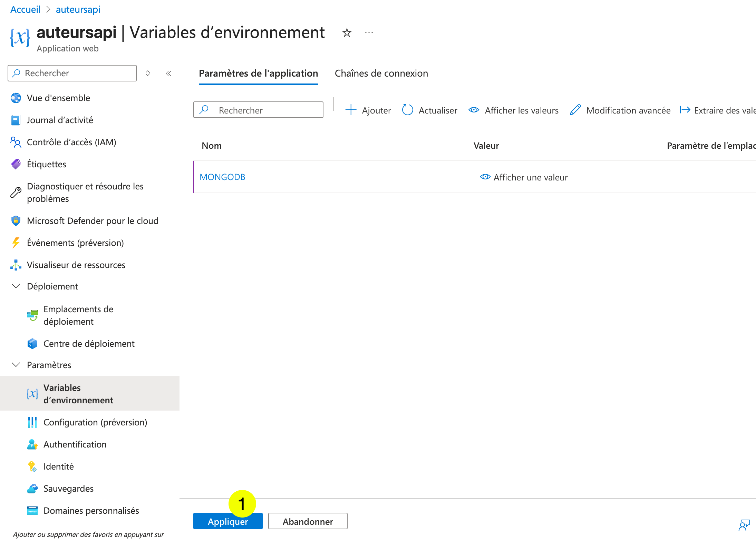Switch to the Chaînes de connexion tab
This screenshot has height=541, width=756.
(x=381, y=73)
